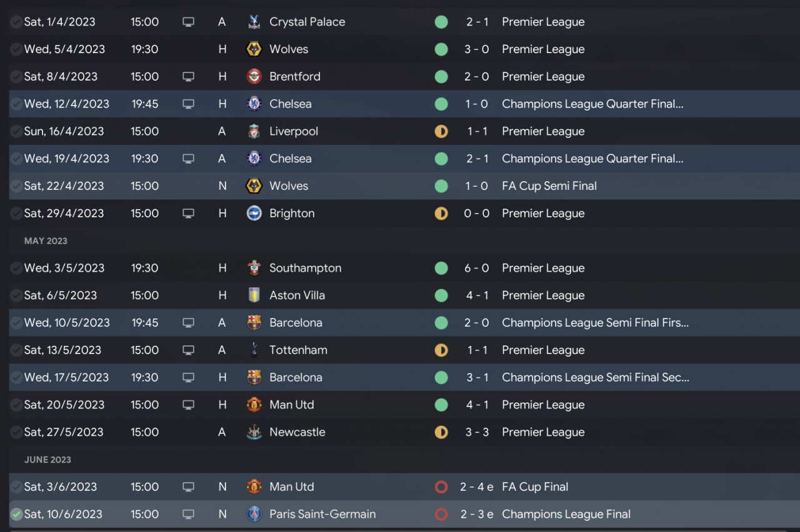This screenshot has height=532, width=800.
Task: Collapse the MAY 2023 month header
Action: point(46,241)
